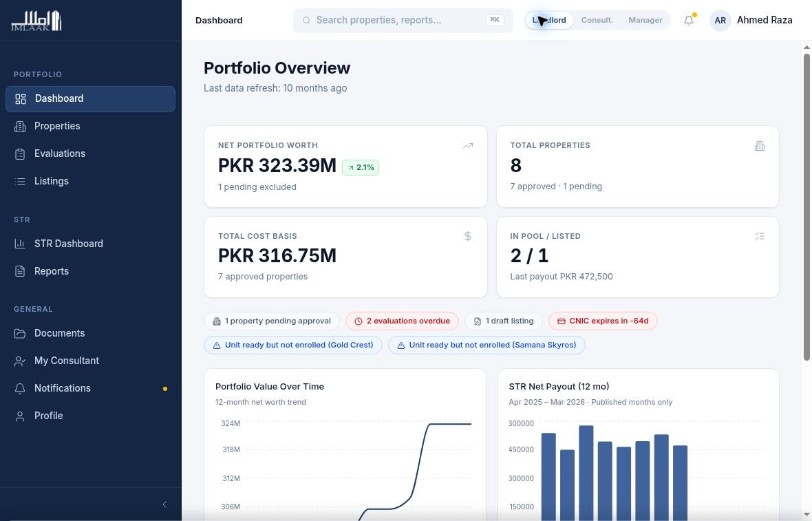Viewport: 812px width, 521px height.
Task: Open Listings from sidebar
Action: 91,181
